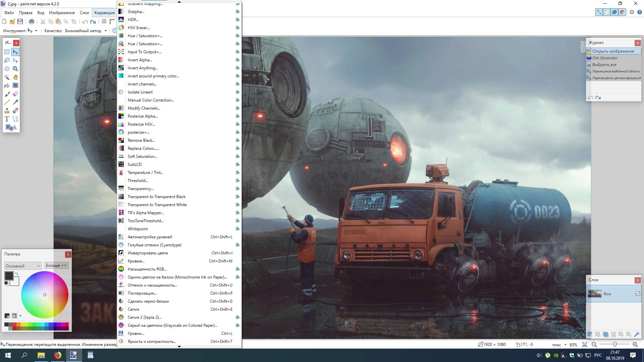The width and height of the screenshot is (644, 362).
Task: Select the Shapes tool
Action: coord(11,127)
